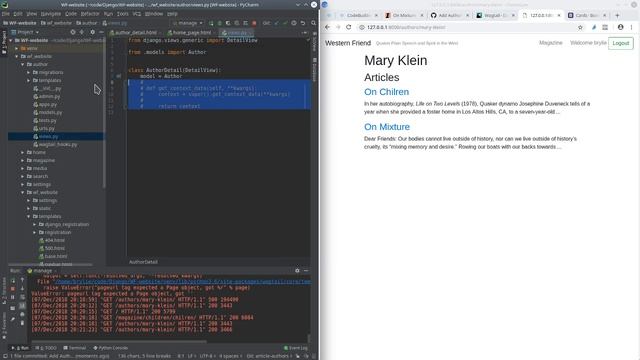Image resolution: width=640 pixels, height=360 pixels.
Task: Click the site info icon in address bar
Action: (362, 27)
